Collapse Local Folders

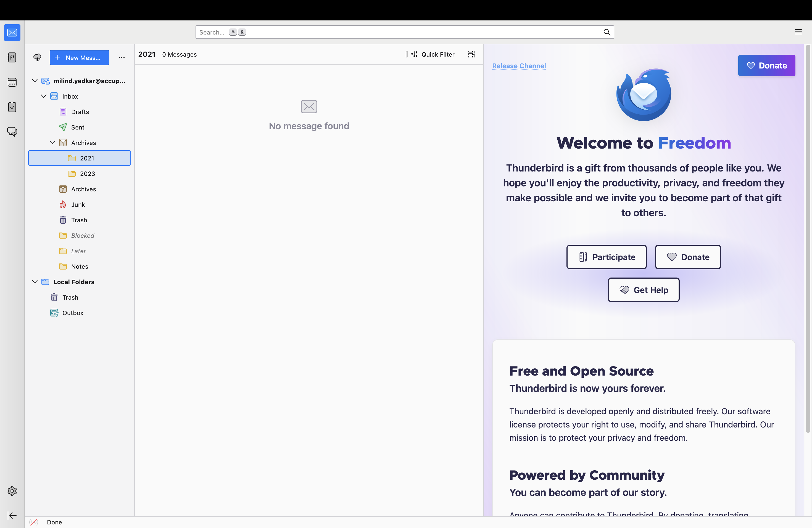(x=35, y=282)
